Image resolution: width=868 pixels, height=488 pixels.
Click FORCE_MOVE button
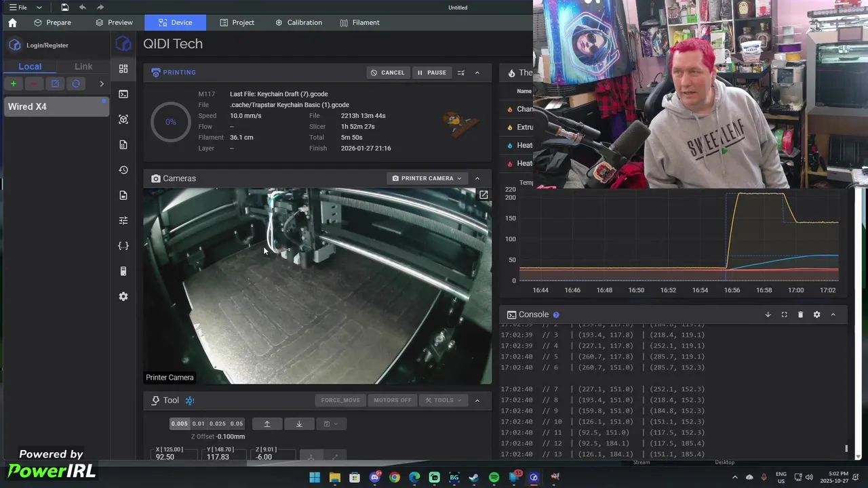340,400
